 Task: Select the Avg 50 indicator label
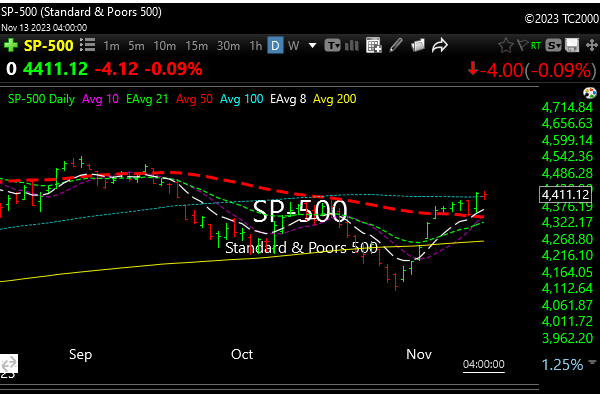tap(194, 99)
